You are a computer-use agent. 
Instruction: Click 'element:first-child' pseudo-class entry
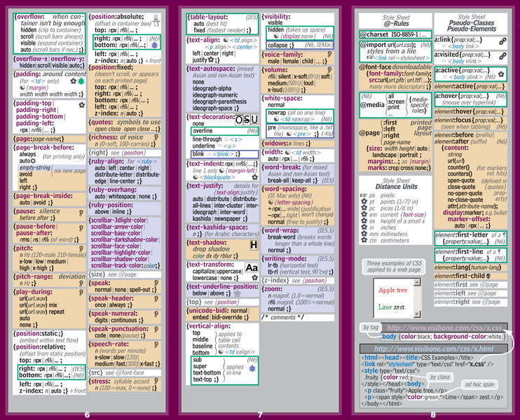(460, 276)
